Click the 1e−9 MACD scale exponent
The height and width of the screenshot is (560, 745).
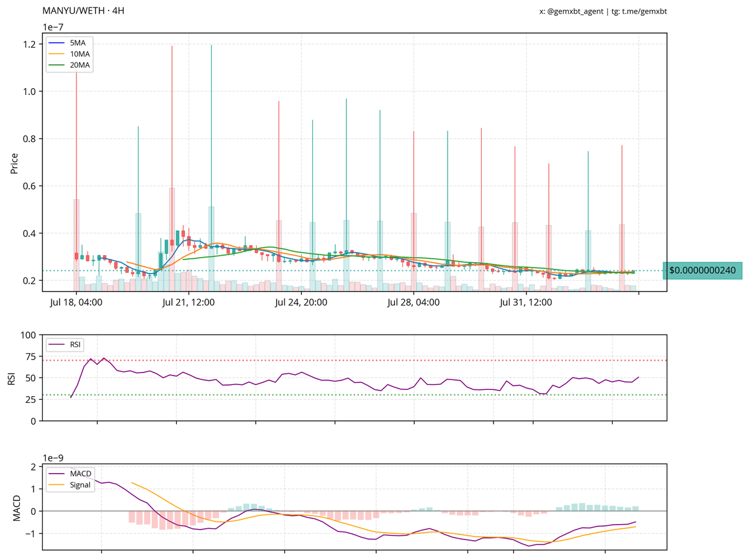coord(53,458)
